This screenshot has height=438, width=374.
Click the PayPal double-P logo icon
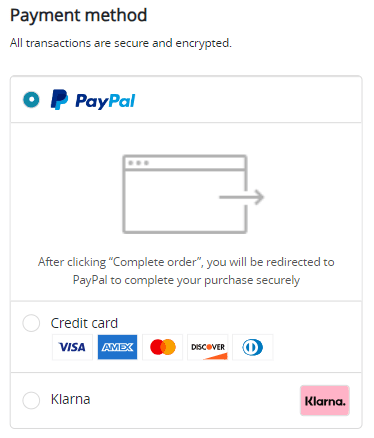click(x=59, y=99)
